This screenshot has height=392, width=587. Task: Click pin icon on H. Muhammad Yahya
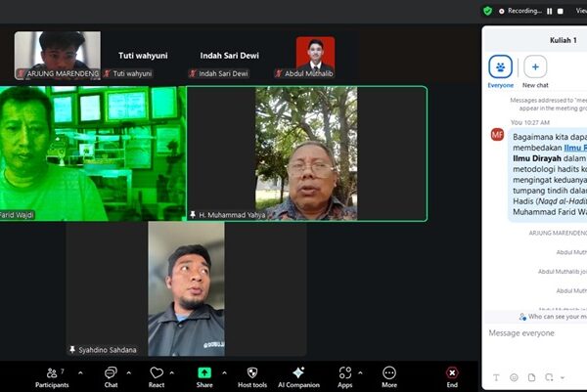tap(193, 214)
